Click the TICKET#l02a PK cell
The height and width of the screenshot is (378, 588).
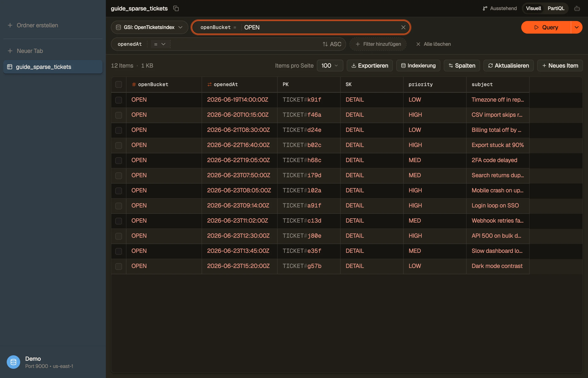[309, 190]
